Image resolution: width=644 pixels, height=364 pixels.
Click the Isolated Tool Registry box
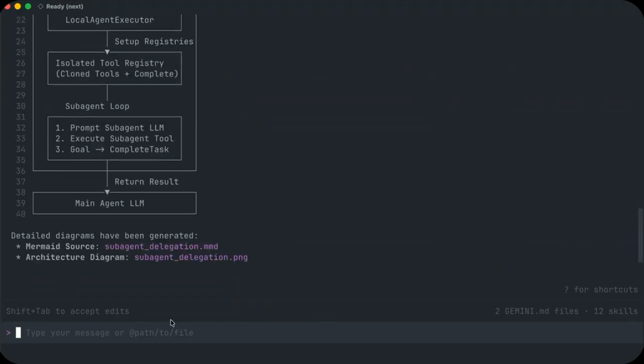[114, 68]
